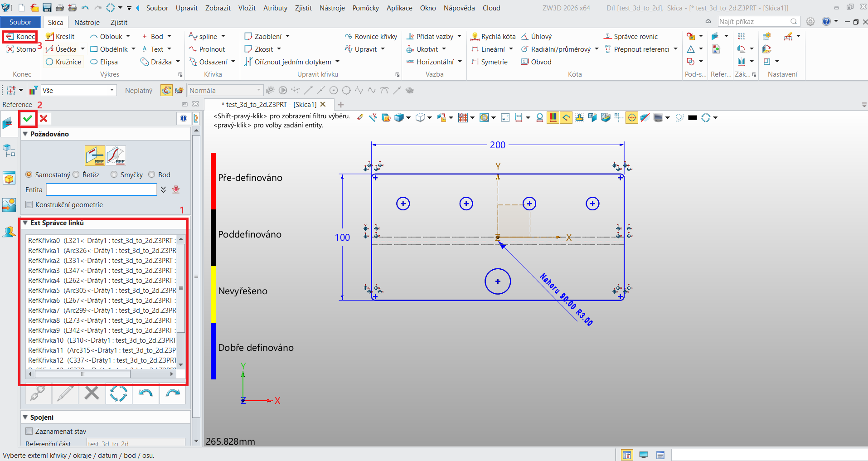Expand the Přidat vazby dropdown arrow
The image size is (868, 461).
tap(459, 36)
